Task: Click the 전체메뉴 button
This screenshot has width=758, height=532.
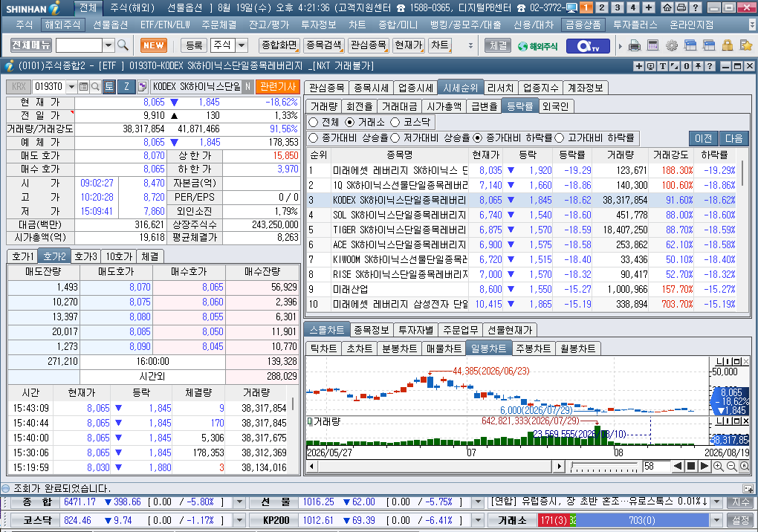Action: (x=31, y=45)
